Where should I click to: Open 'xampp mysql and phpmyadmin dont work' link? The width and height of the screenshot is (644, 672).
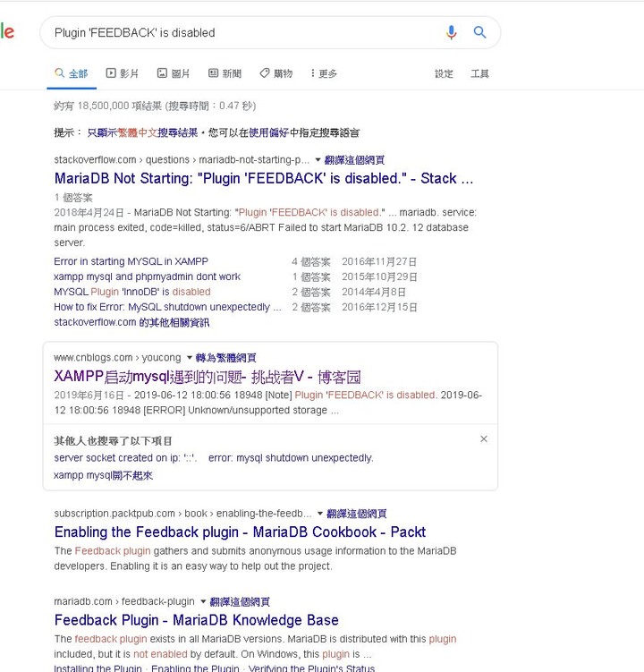[x=147, y=276]
